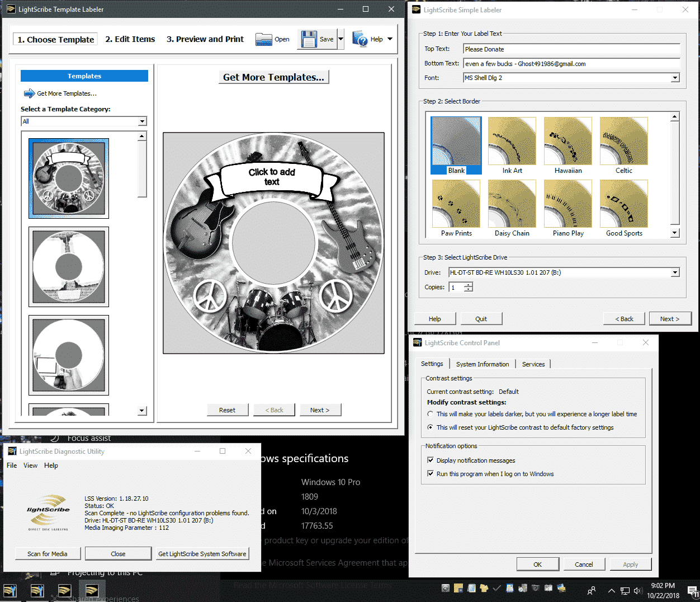
Task: Click Close button in Diagnostic Utility
Action: (x=118, y=554)
